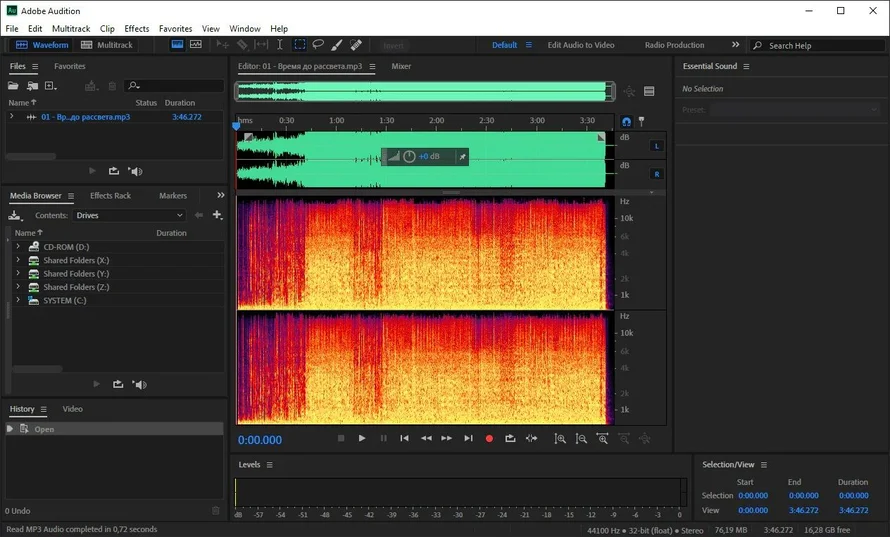
Task: Toggle the left channel L button
Action: tap(657, 146)
